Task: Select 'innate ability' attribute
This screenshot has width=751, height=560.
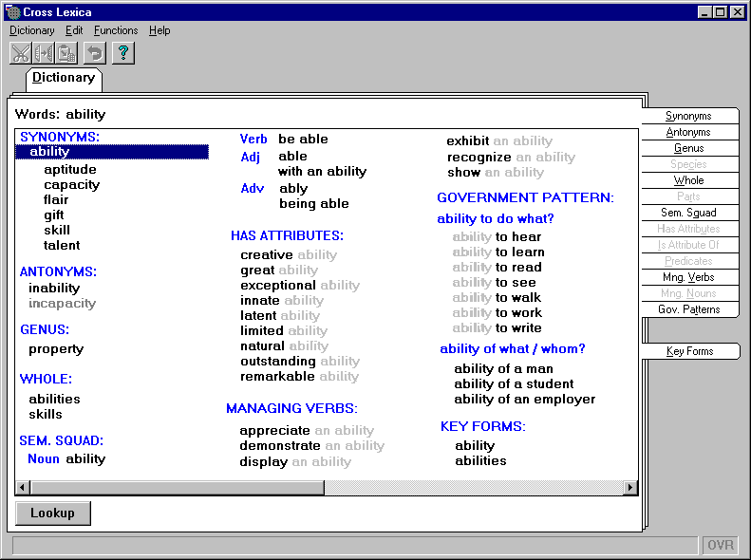Action: click(x=282, y=301)
